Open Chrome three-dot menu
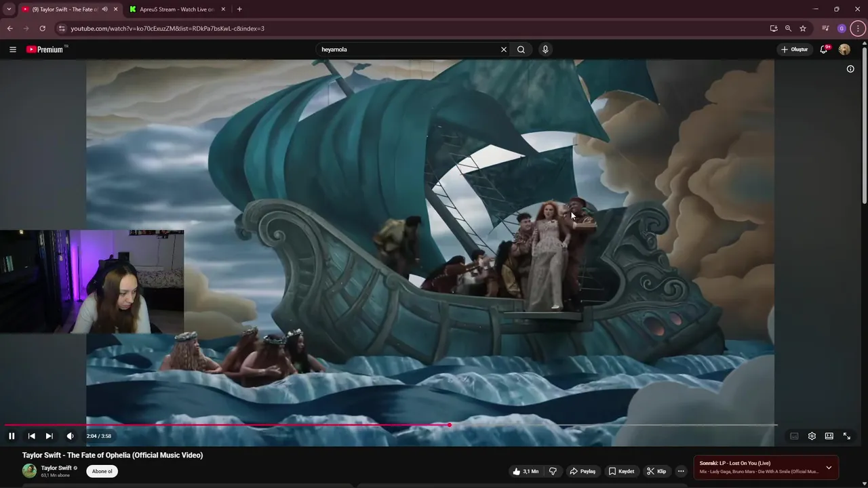868x488 pixels. pyautogui.click(x=858, y=28)
